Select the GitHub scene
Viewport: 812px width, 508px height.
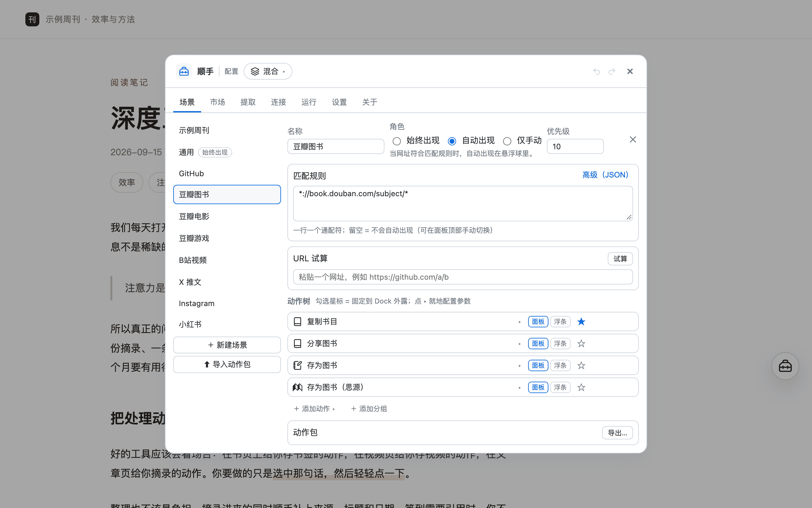click(x=227, y=174)
